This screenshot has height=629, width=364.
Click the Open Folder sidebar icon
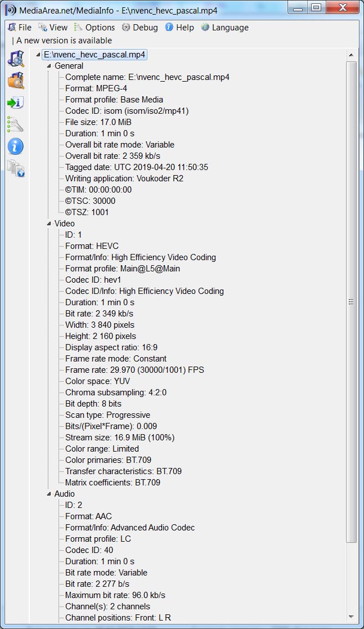click(16, 81)
